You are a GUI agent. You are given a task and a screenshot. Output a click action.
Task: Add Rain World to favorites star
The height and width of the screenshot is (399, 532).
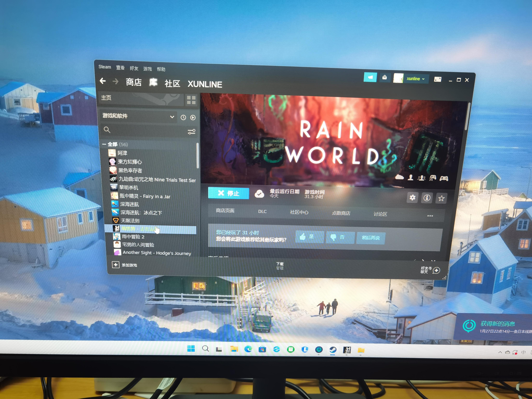441,198
